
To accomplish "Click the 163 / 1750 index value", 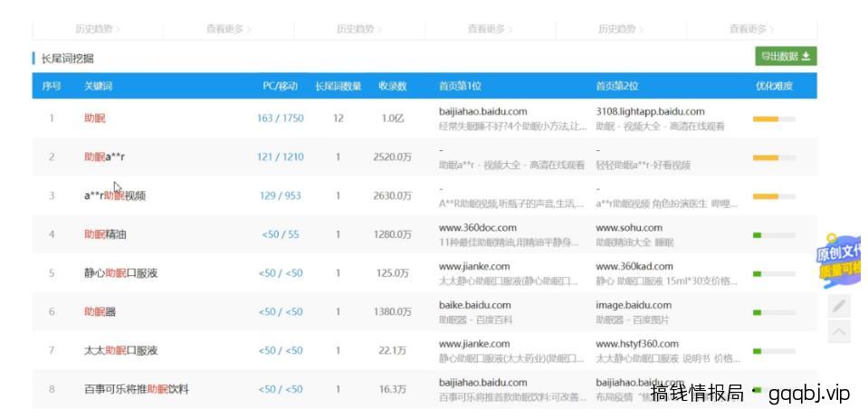I will point(280,119).
